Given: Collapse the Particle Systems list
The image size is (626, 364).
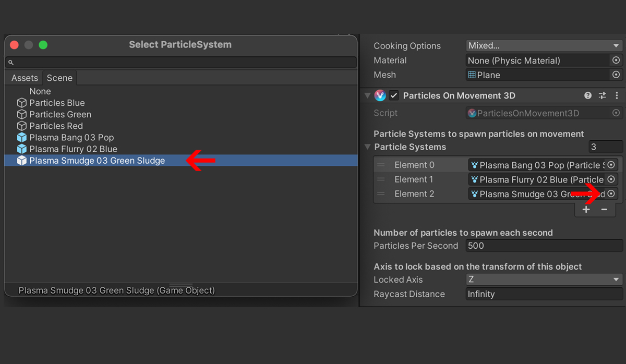Looking at the screenshot, I should click(x=368, y=147).
